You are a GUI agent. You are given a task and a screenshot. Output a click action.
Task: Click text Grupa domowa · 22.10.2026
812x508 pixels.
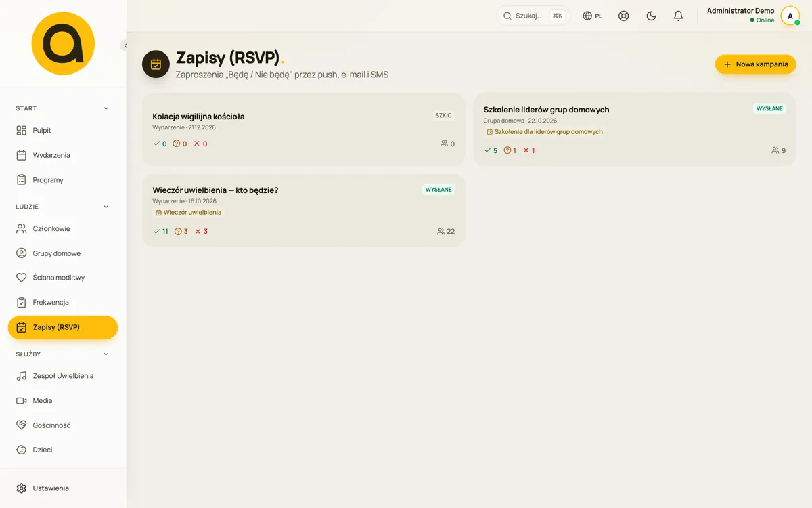[520, 121]
